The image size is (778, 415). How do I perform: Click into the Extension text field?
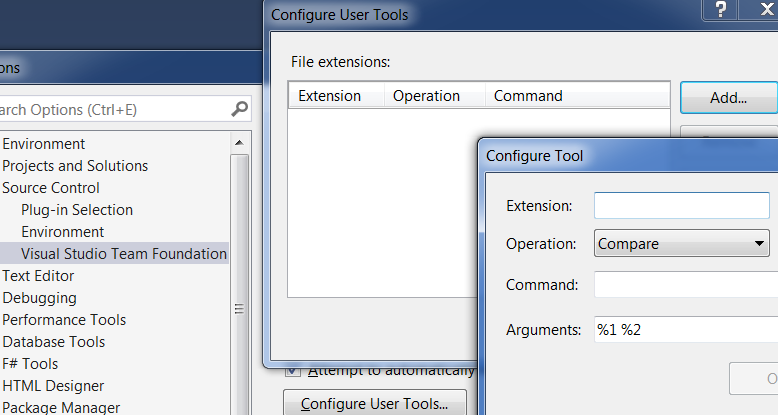point(681,206)
